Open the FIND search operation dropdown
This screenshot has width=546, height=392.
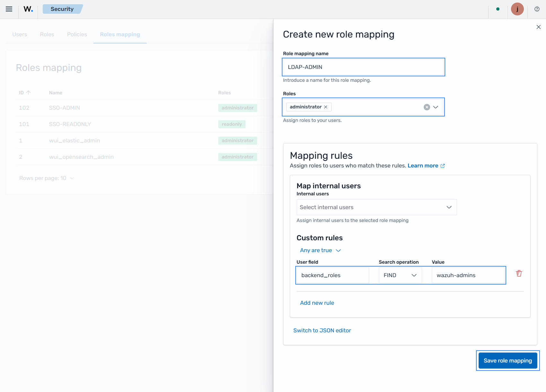(x=400, y=275)
